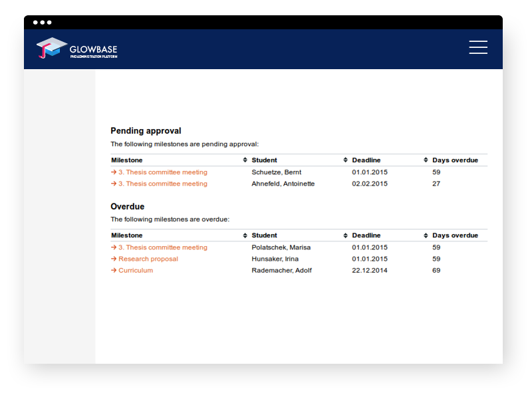Click Deadline header in Overdue table

(366, 235)
